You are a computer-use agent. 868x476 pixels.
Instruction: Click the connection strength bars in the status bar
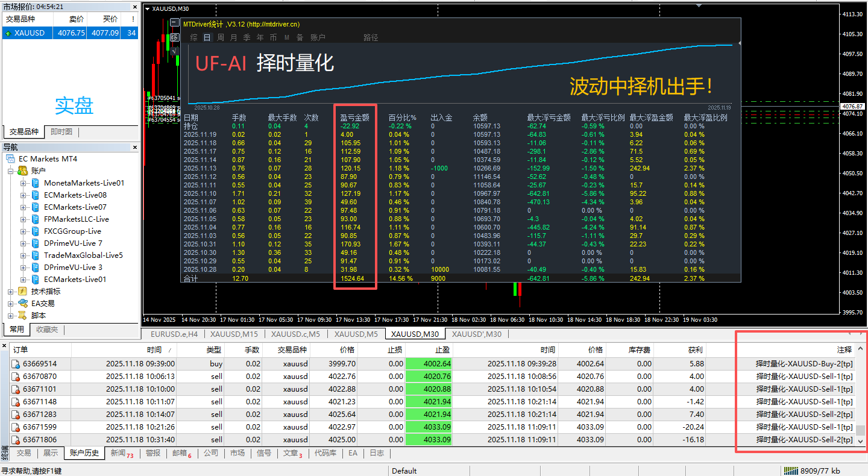click(x=791, y=471)
